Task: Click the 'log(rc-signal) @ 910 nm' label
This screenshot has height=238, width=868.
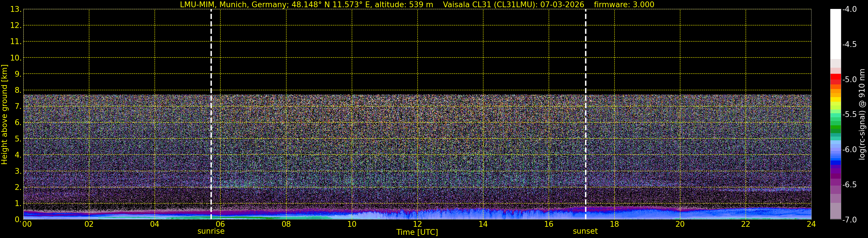Action: coord(862,114)
